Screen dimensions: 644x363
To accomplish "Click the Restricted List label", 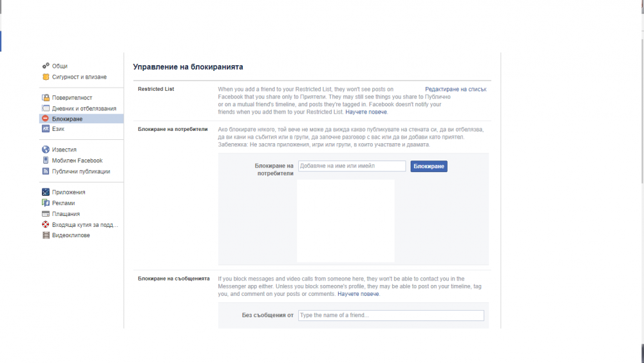I will click(x=156, y=89).
